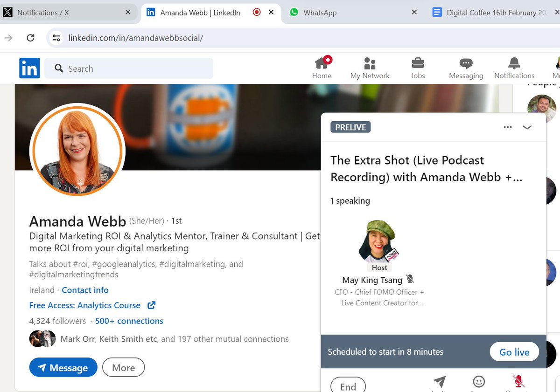This screenshot has height=392, width=560.
Task: Click the LinkedIn logo
Action: pos(29,68)
